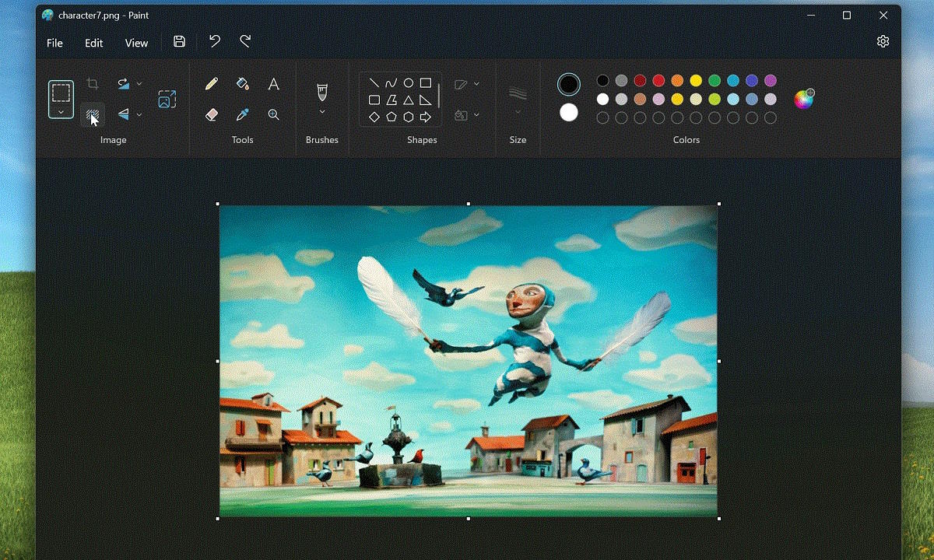Select the rectangle shape

coord(425,82)
